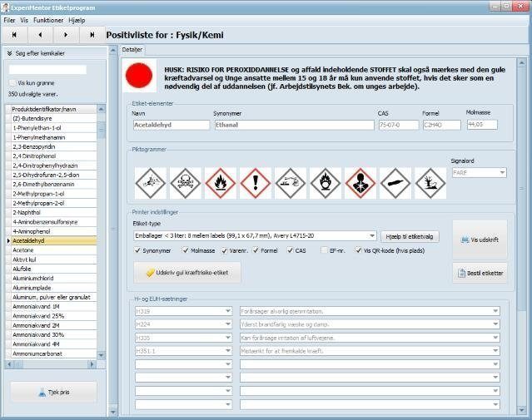Click the exclamation mark hazard pictogram
532x420 pixels.
click(256, 182)
